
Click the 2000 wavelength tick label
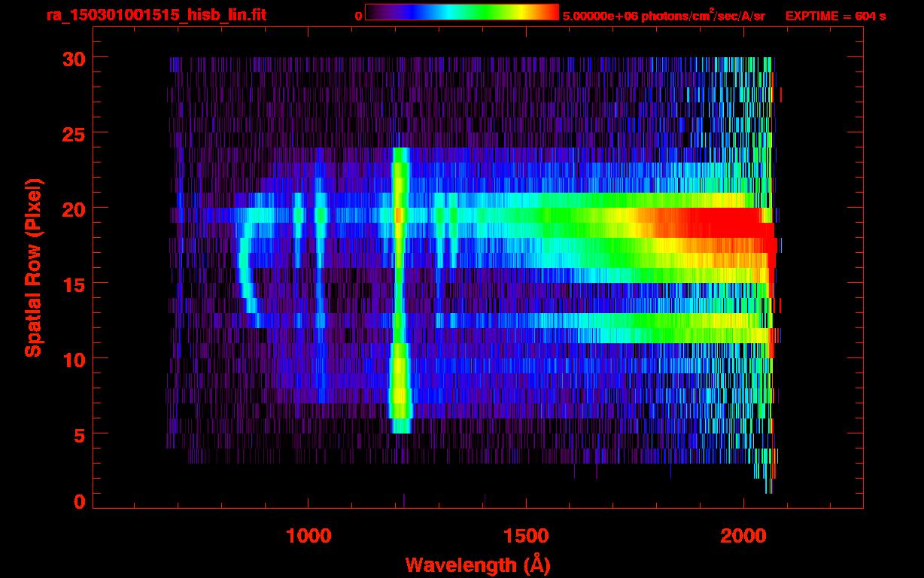coord(743,536)
